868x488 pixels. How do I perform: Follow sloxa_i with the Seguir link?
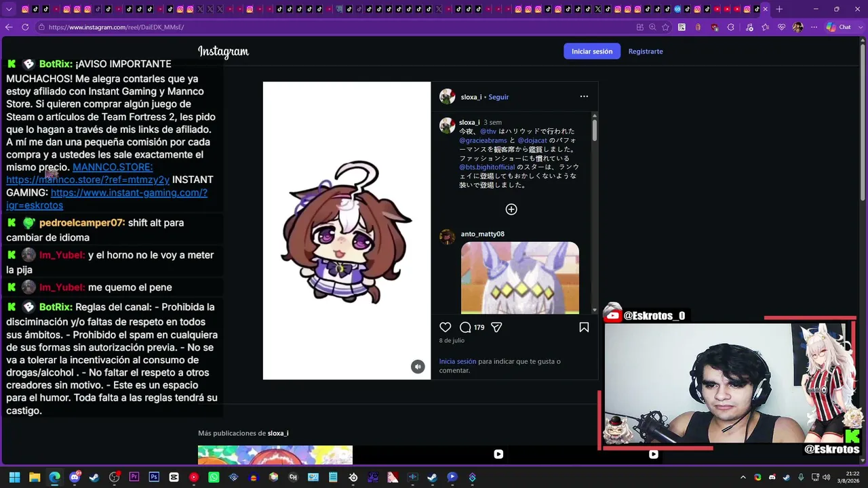point(498,97)
